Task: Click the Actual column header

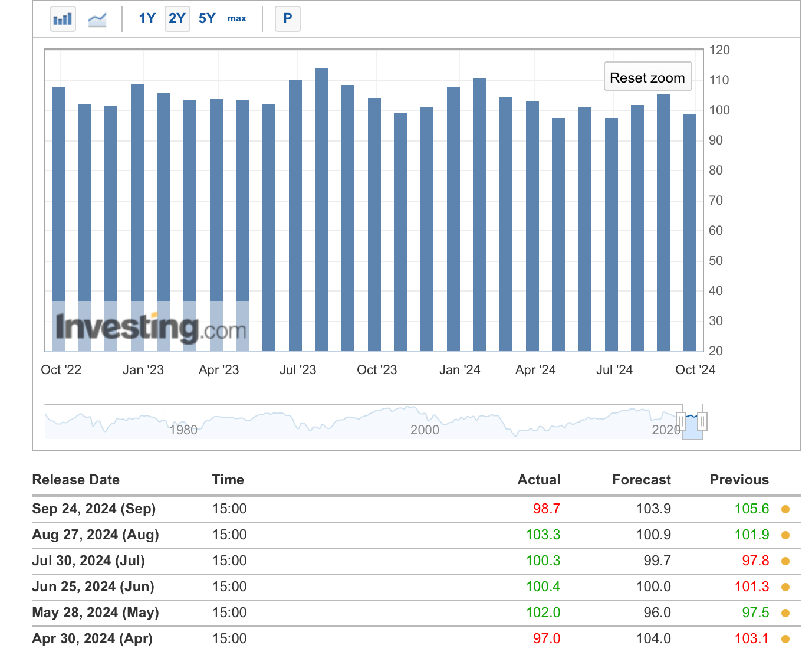Action: [x=539, y=480]
